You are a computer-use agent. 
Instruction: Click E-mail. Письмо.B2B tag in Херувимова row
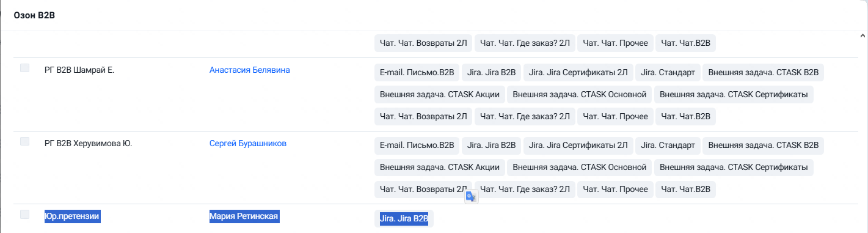(417, 146)
